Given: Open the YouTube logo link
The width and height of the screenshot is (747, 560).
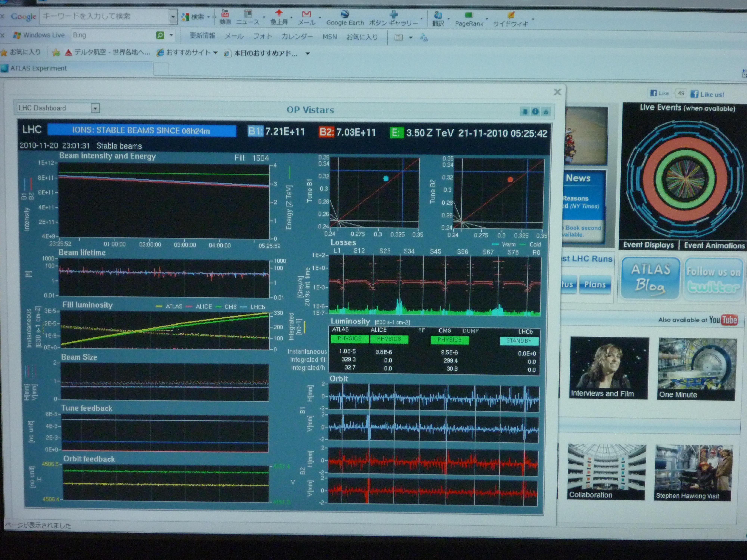Looking at the screenshot, I should [723, 320].
